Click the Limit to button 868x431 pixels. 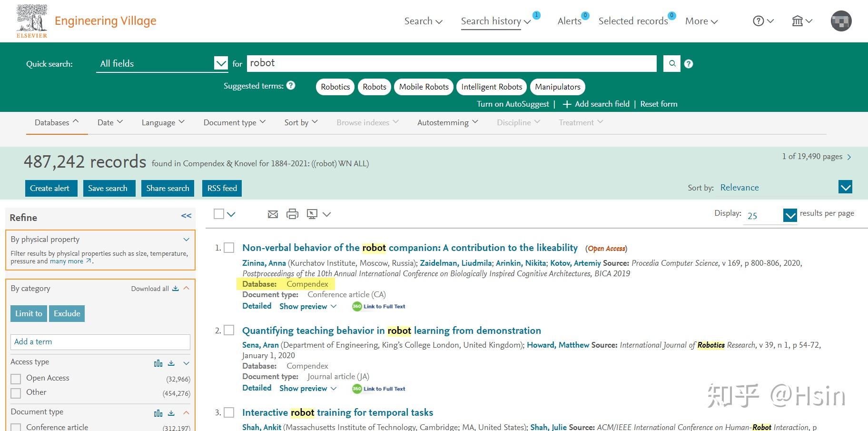29,313
